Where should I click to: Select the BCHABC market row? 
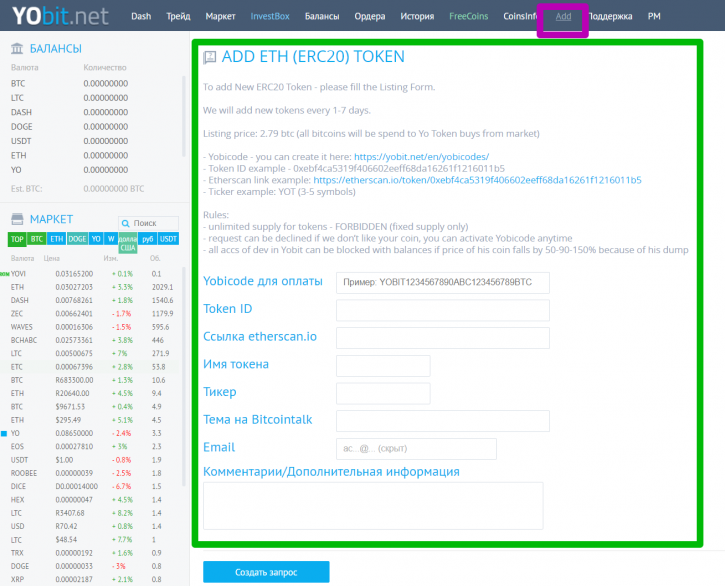pos(92,340)
